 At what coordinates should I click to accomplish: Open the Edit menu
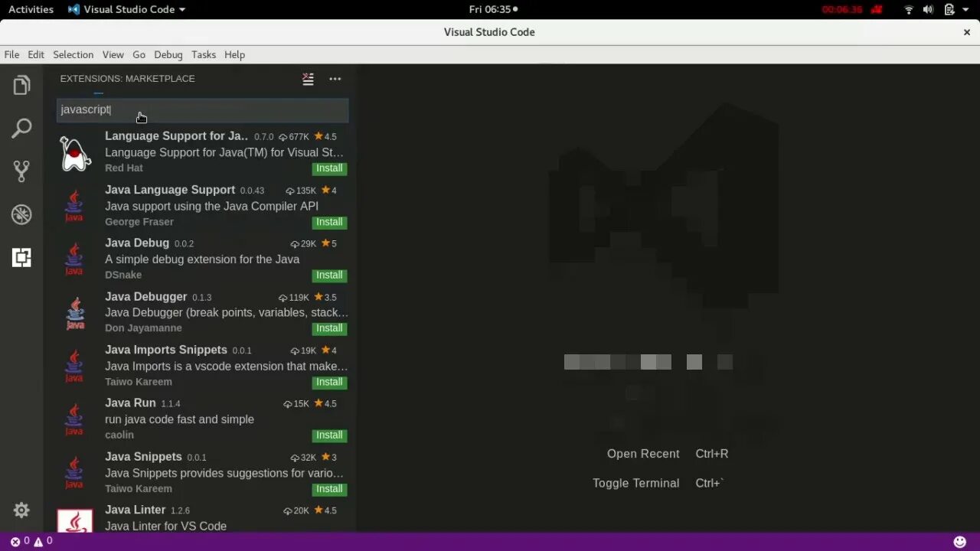(x=36, y=54)
